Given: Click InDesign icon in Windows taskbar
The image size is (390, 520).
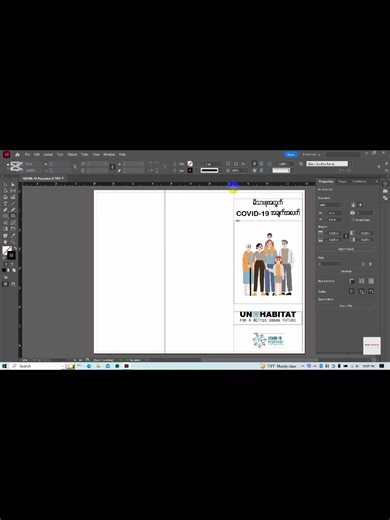Looking at the screenshot, I should tap(127, 366).
